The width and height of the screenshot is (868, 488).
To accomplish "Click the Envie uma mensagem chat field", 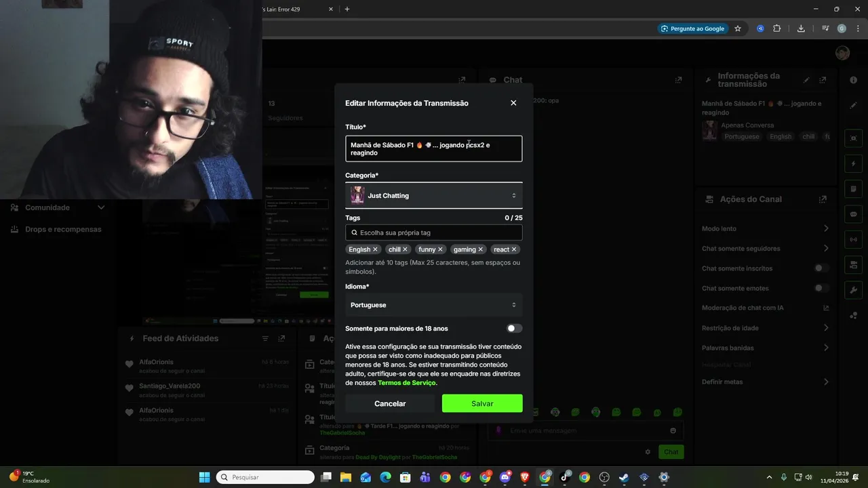I will pos(586,430).
